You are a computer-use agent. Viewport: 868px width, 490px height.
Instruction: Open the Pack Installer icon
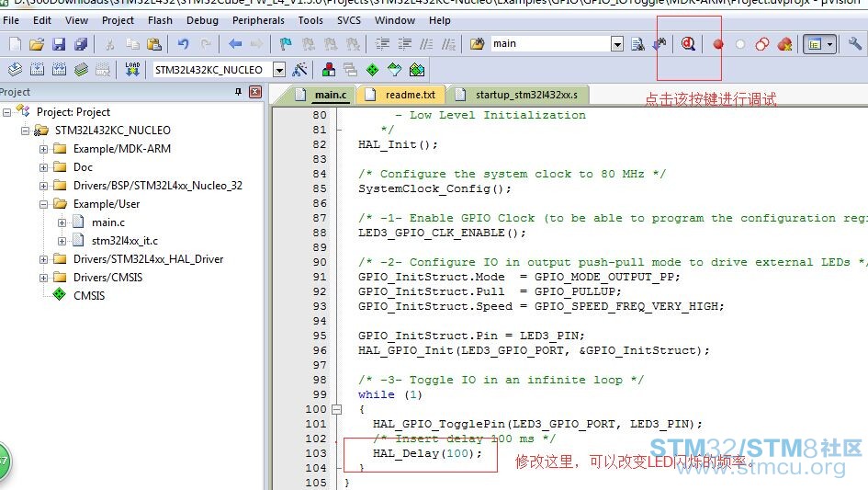click(417, 70)
